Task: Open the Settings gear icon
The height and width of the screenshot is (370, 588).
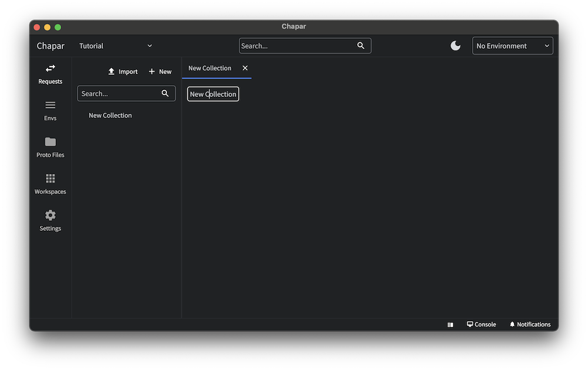Action: pos(51,216)
